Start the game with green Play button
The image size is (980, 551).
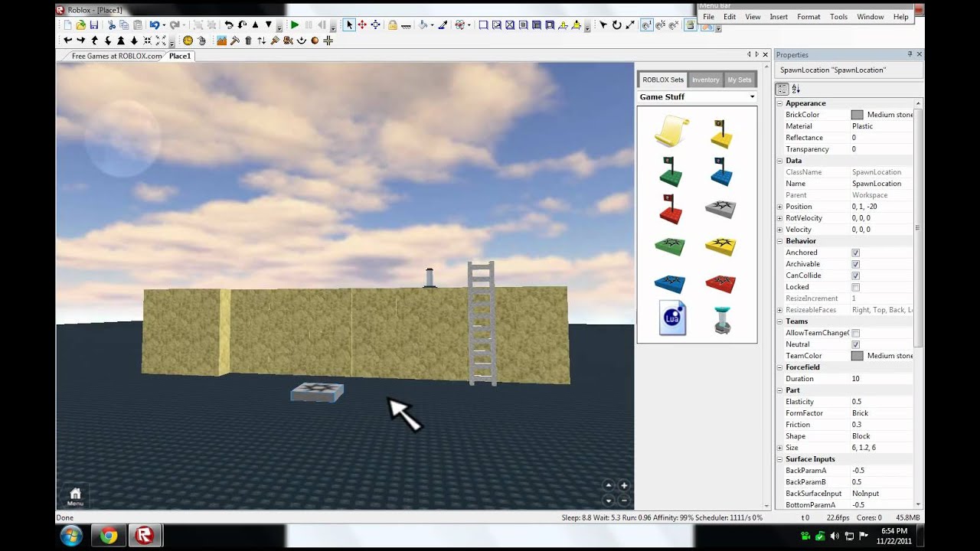coord(295,25)
